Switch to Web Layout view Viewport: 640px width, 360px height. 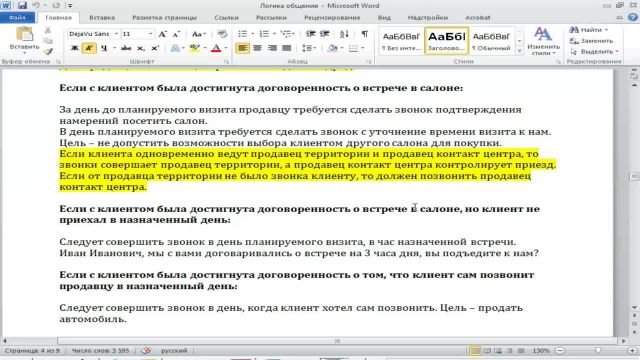tap(498, 351)
